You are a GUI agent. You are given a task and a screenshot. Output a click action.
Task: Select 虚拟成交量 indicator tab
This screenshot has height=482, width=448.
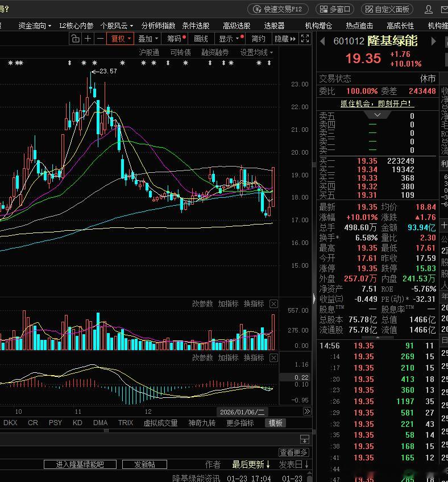pyautogui.click(x=160, y=423)
